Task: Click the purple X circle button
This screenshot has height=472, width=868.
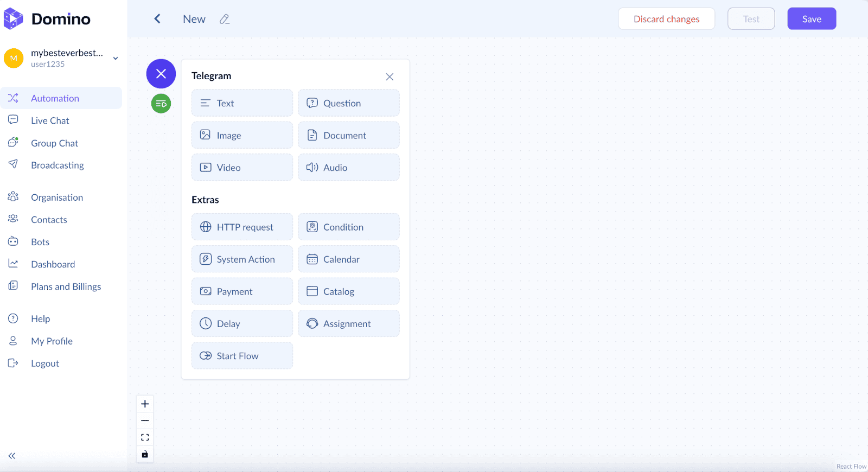Action: tap(161, 74)
